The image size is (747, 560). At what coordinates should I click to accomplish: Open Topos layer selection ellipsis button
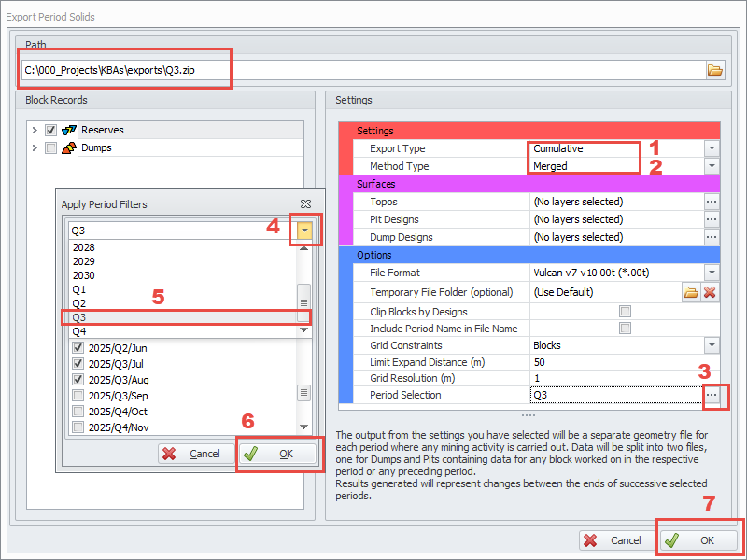coord(712,202)
